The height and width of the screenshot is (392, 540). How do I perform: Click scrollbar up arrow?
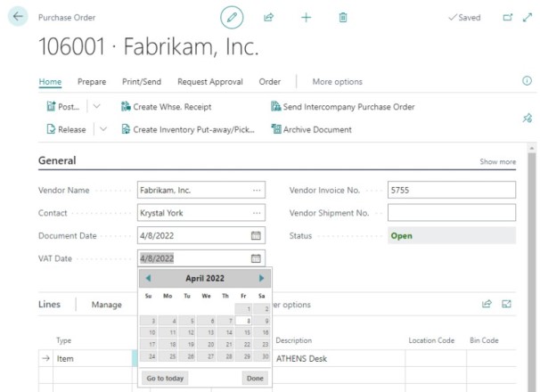tap(532, 148)
